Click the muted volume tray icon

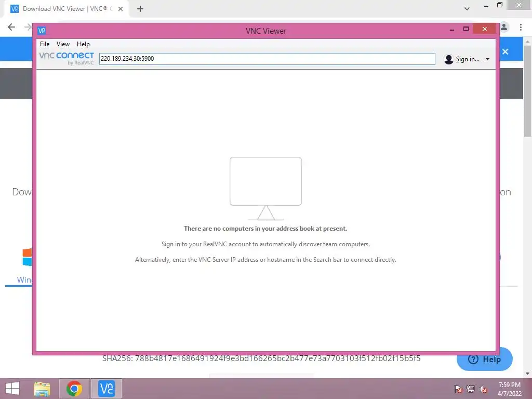coord(483,389)
